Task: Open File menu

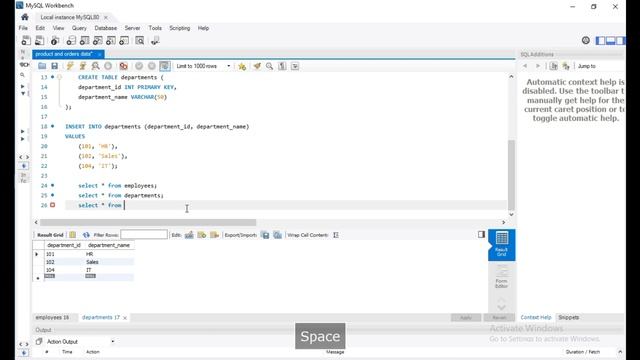Action: 23,28
